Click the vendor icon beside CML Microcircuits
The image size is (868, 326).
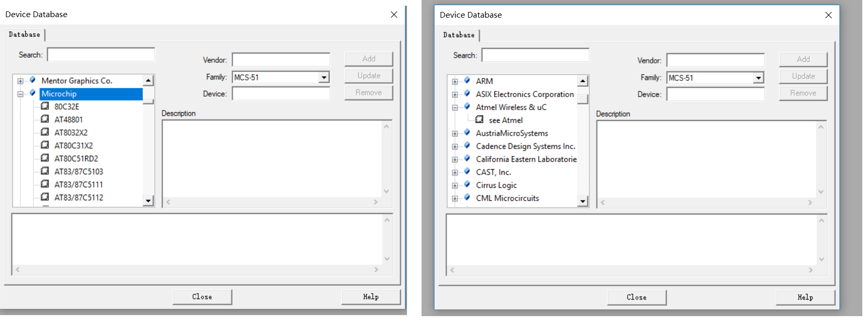[x=467, y=197]
